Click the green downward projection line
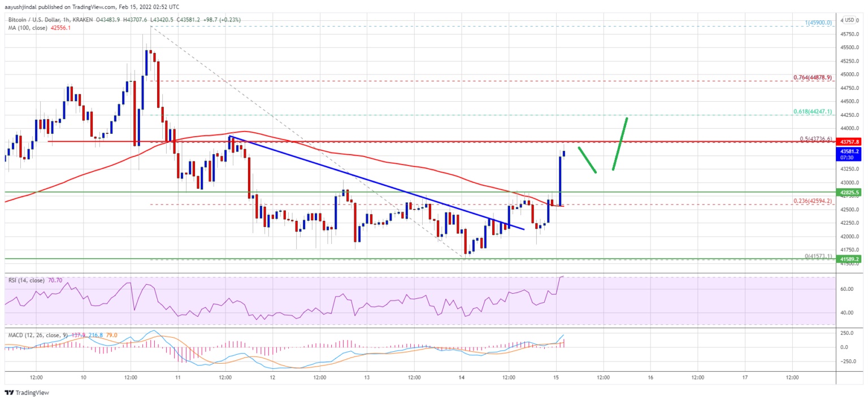 tap(587, 160)
